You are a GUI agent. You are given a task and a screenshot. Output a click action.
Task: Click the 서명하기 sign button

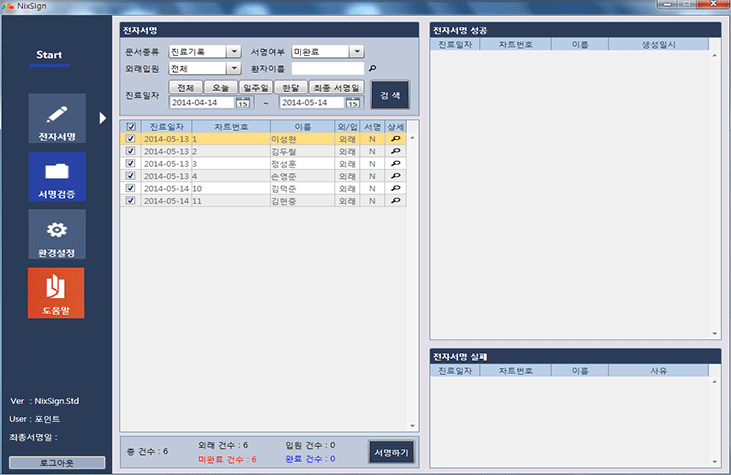(x=389, y=451)
